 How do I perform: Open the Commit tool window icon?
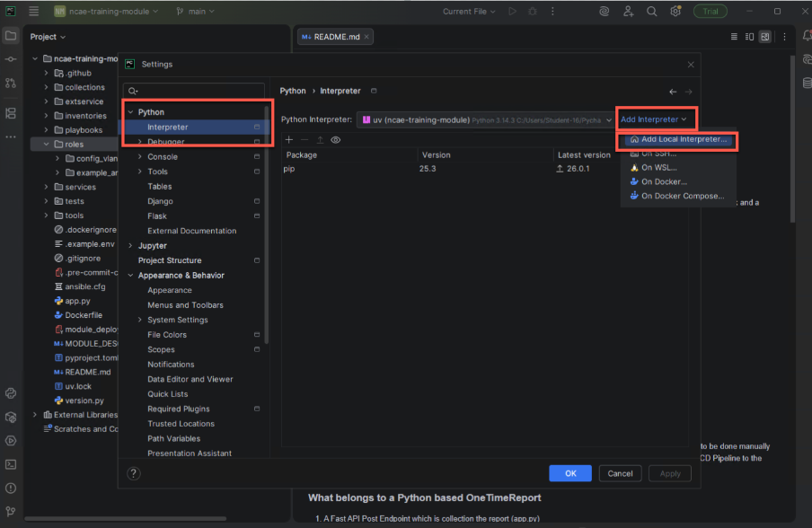11,59
